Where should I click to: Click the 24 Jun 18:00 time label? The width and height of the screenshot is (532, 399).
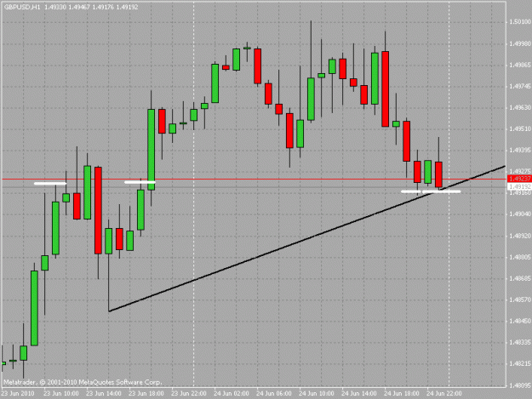tap(402, 394)
